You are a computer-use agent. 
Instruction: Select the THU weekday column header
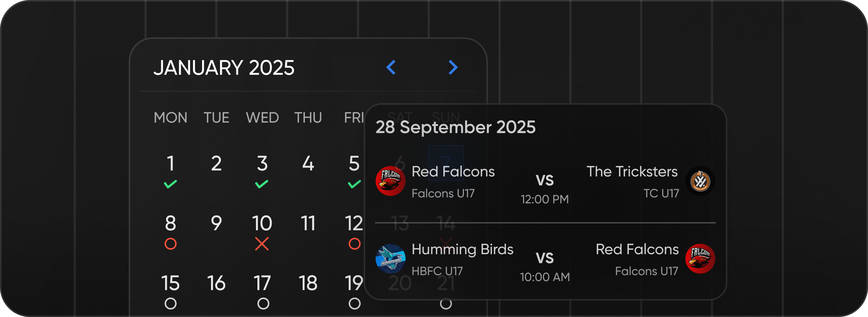308,118
